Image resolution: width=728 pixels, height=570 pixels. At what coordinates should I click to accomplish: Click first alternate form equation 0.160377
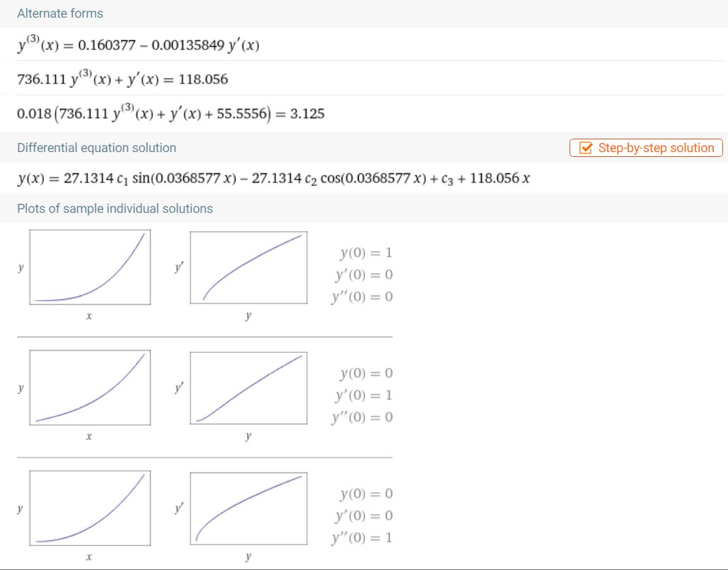[139, 45]
